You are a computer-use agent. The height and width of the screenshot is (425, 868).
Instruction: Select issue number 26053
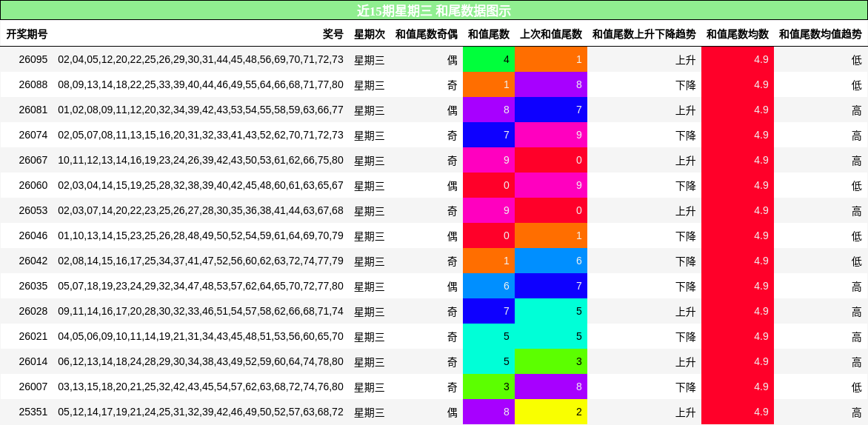click(33, 211)
